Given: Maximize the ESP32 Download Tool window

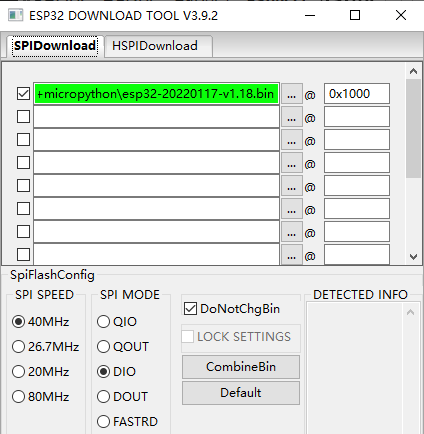Looking at the screenshot, I should [x=355, y=15].
